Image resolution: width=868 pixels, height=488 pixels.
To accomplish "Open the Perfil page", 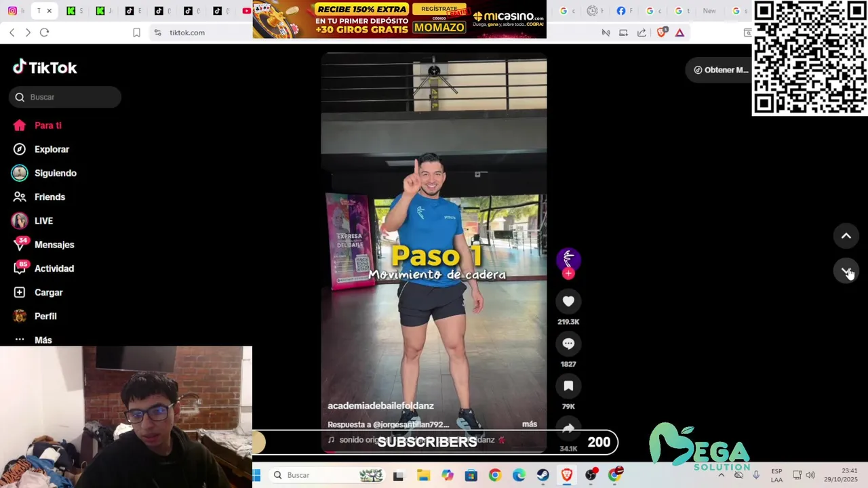I will [x=35, y=316].
